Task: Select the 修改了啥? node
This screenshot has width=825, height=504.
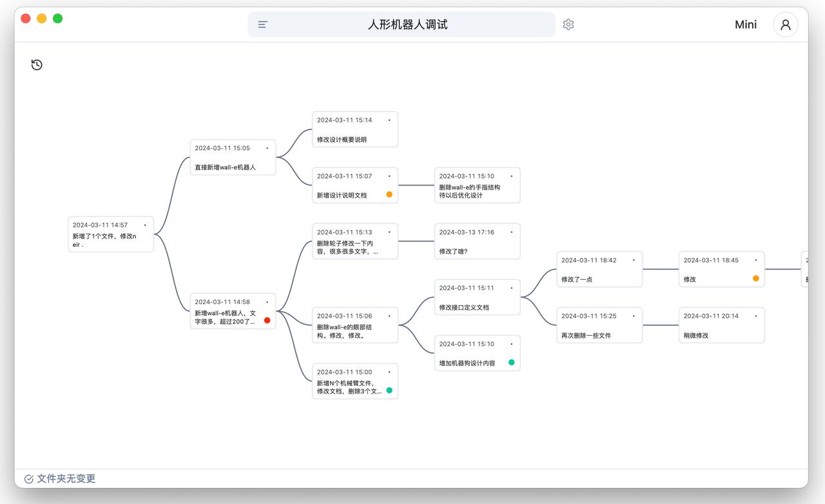Action: [x=477, y=242]
